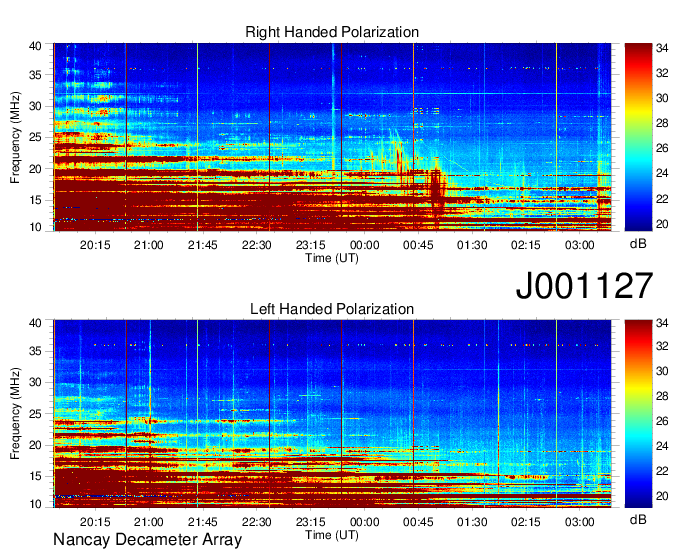This screenshot has width=680, height=552.
Task: Click the 34 dB label on Left Handed colorbar
Action: coord(662,323)
